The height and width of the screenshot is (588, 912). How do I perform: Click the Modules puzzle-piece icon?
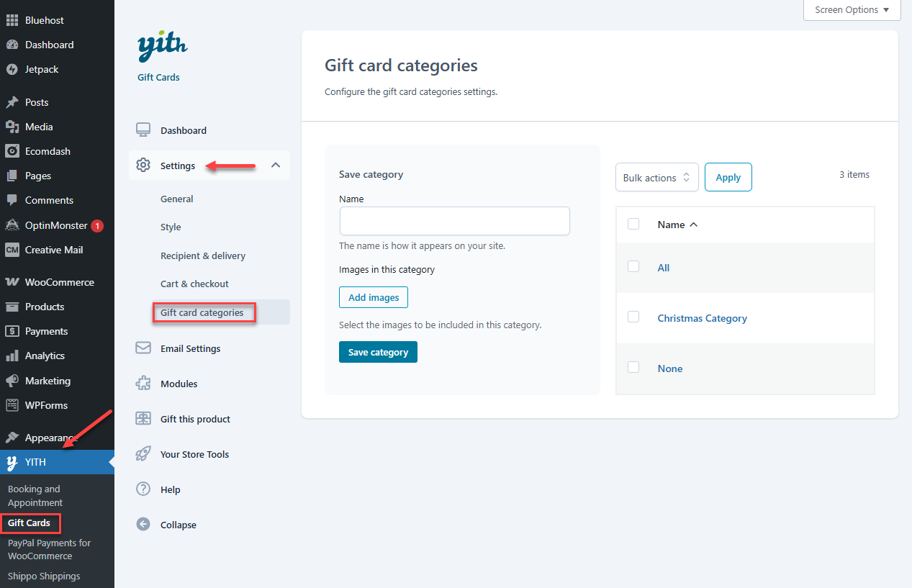143,384
